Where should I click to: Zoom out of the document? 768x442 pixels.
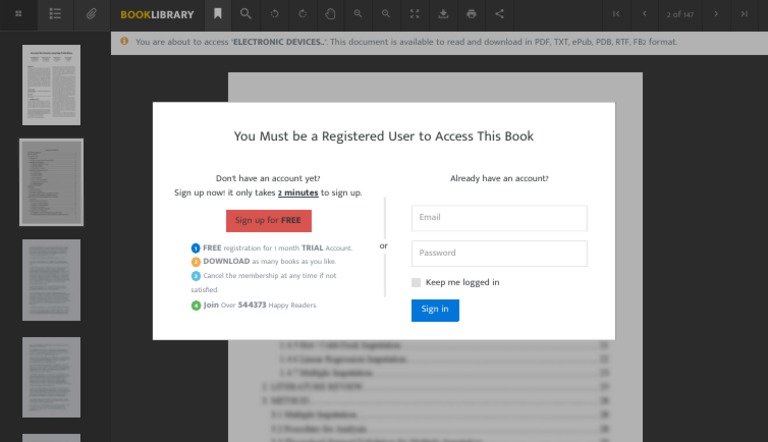point(358,14)
